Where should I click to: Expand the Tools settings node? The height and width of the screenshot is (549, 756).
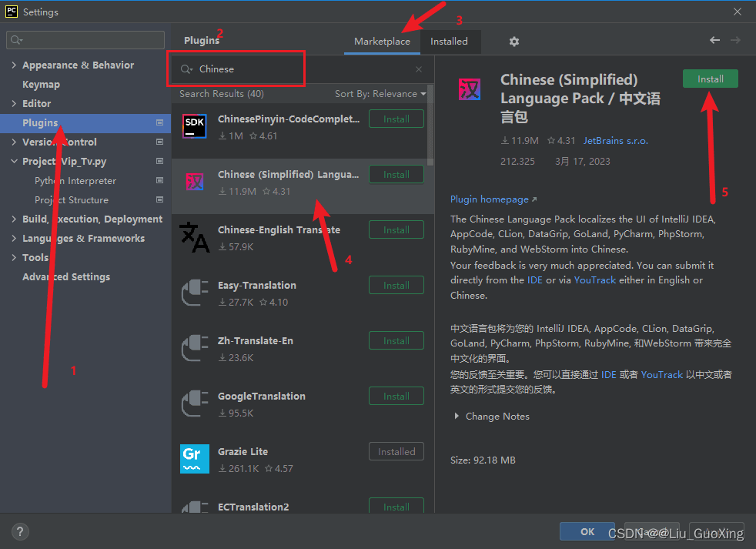pos(14,258)
